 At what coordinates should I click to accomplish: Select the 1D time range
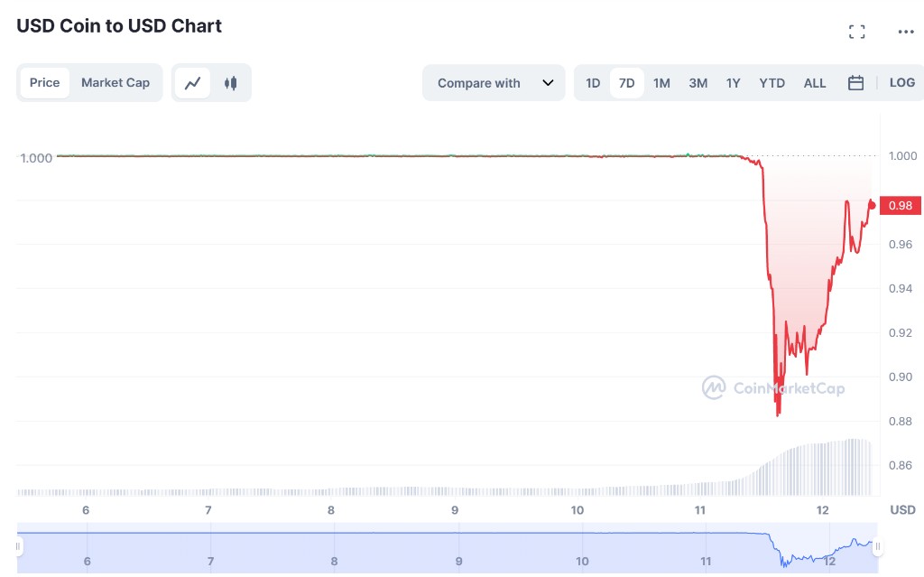(593, 83)
